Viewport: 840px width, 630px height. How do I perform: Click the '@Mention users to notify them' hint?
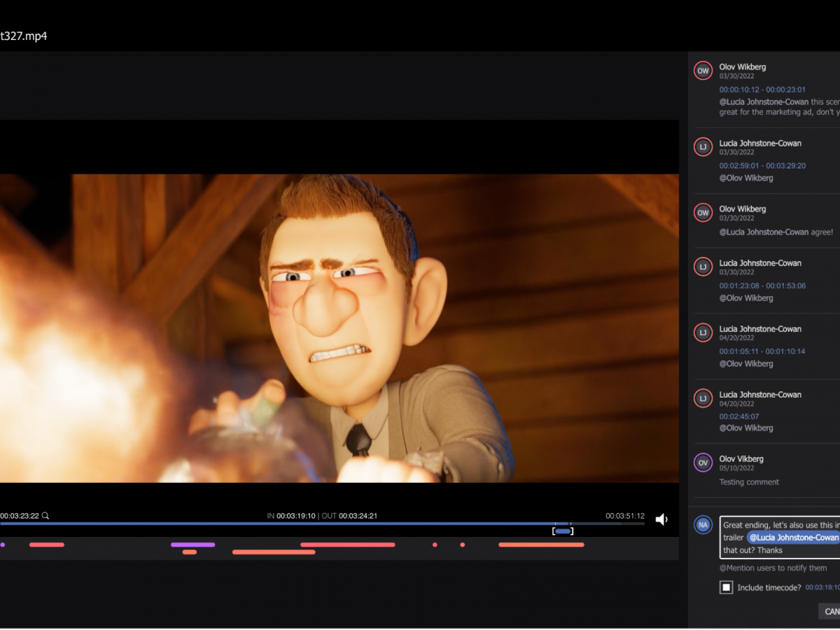click(773, 568)
